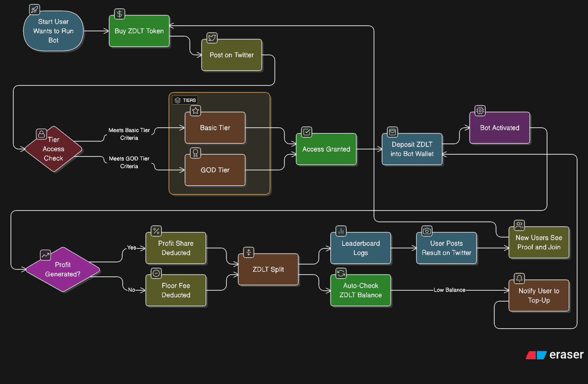Click the percent icon on Profit Share Deducted
The image size is (588, 384).
tap(156, 231)
